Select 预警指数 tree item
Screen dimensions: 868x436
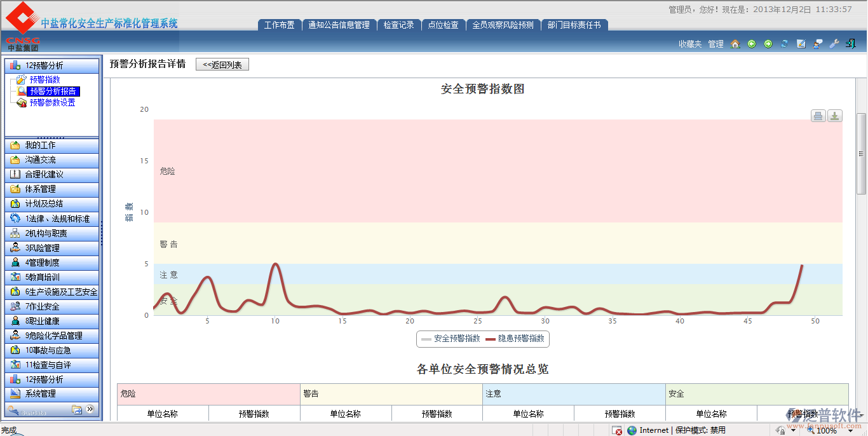44,79
